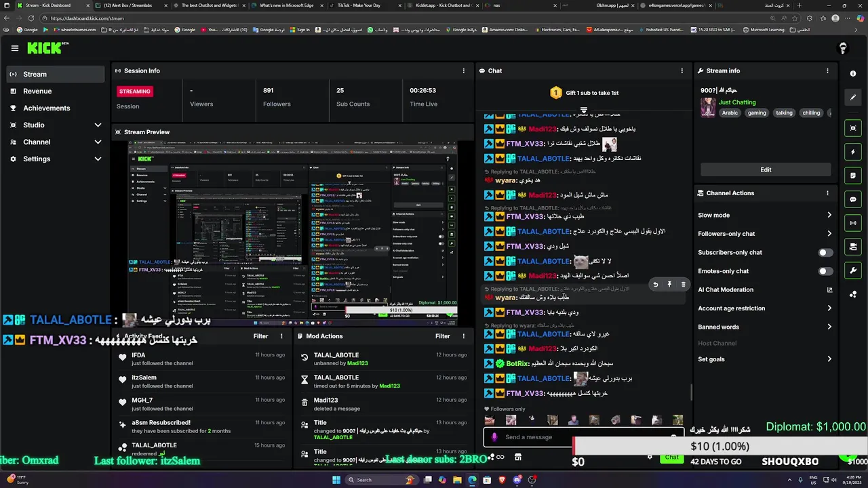Click the reply arrow on hovered wyara message
Screen dimensions: 868x488
point(655,285)
